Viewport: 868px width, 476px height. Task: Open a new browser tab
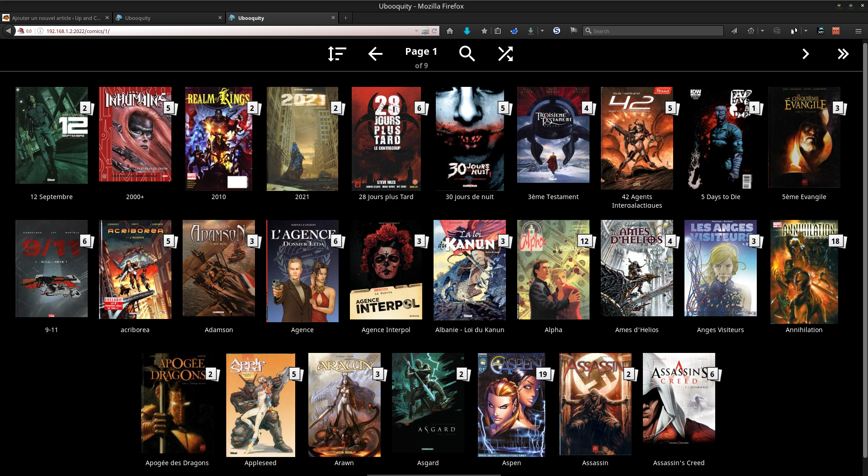(345, 18)
